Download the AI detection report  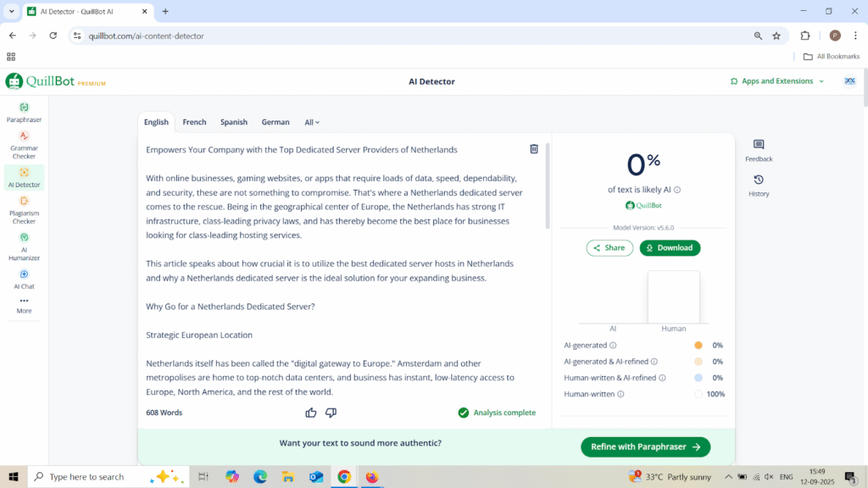670,248
